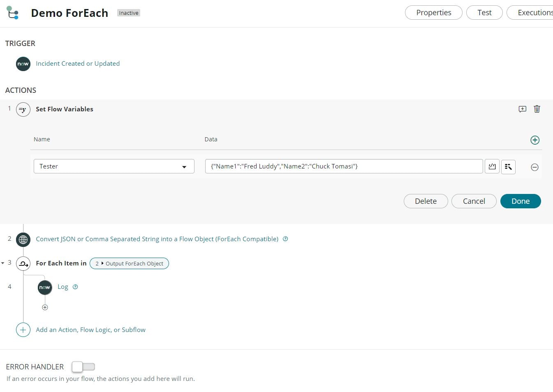Click inside the Data JSON input field
The height and width of the screenshot is (392, 553).
(x=344, y=166)
